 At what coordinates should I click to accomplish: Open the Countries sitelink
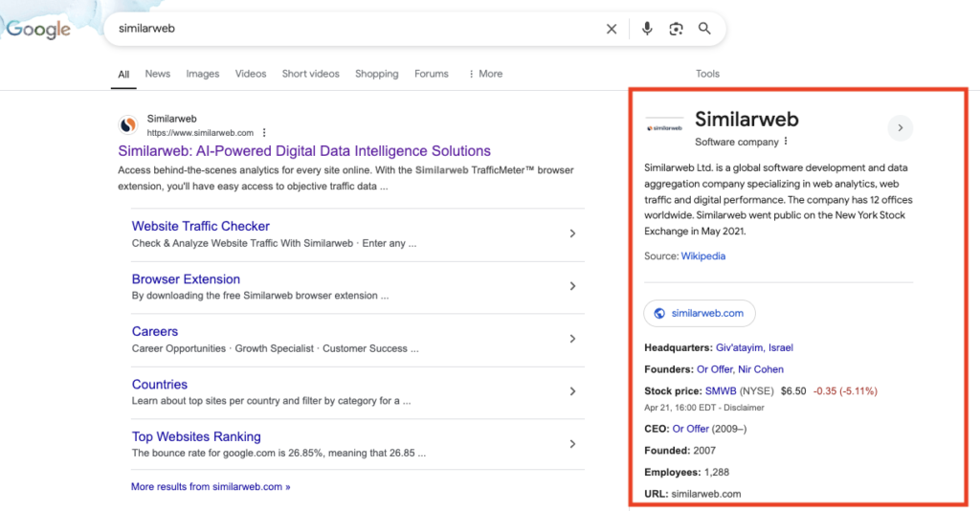pos(160,384)
